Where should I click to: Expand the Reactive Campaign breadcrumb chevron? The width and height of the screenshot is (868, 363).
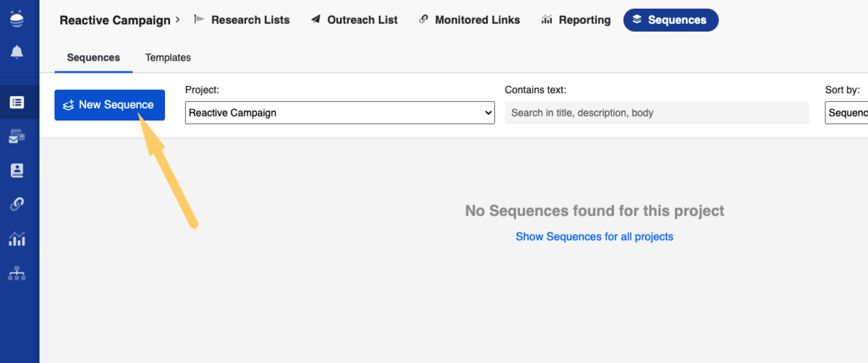pos(178,20)
